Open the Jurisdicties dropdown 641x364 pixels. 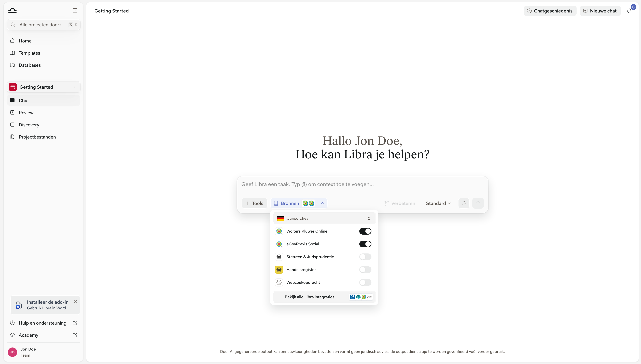coord(324,218)
